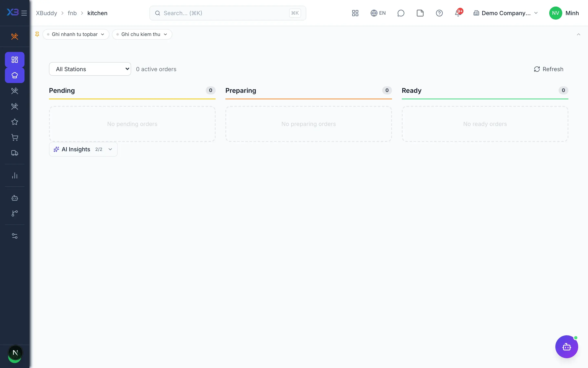Expand the Ghi nhanh tu topbar note
Image resolution: width=588 pixels, height=368 pixels.
click(76, 34)
